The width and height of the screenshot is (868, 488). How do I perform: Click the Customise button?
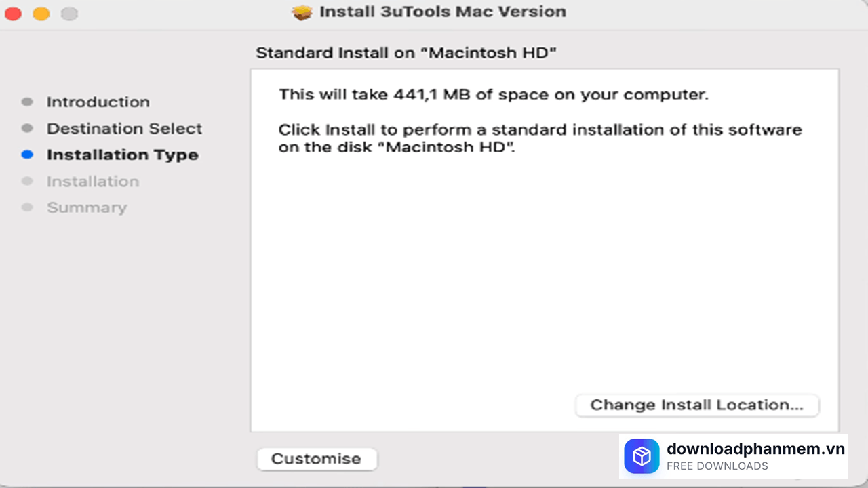(316, 459)
